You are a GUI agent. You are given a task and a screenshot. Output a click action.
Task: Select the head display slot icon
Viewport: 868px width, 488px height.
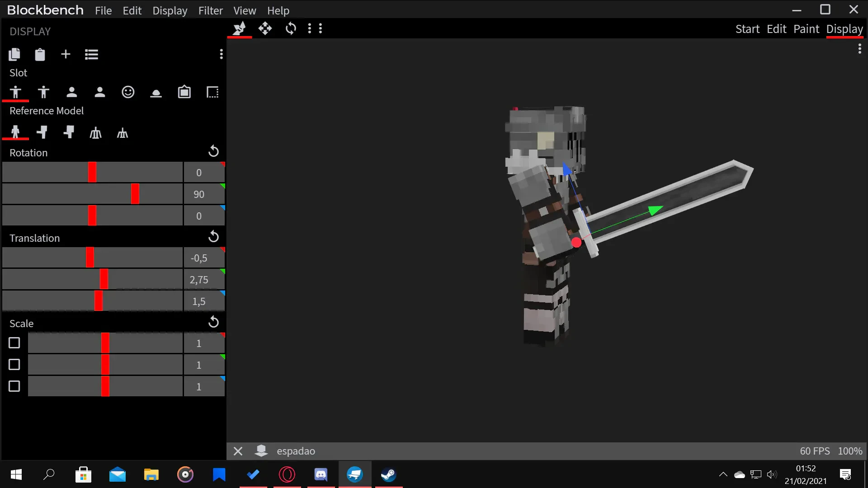click(128, 92)
